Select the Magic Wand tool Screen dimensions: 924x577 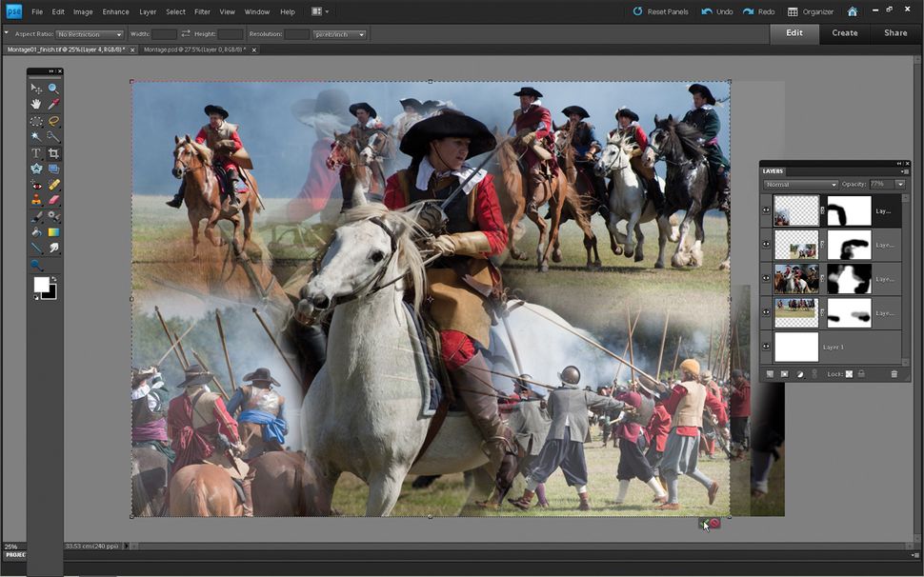pyautogui.click(x=36, y=137)
